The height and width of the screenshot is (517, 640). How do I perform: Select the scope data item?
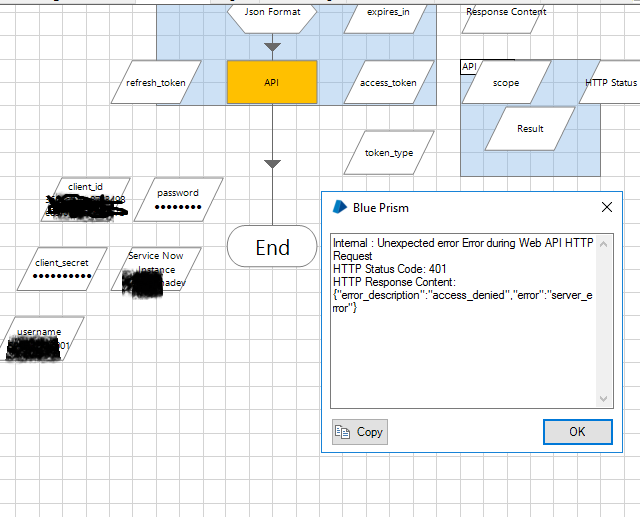pyautogui.click(x=506, y=82)
